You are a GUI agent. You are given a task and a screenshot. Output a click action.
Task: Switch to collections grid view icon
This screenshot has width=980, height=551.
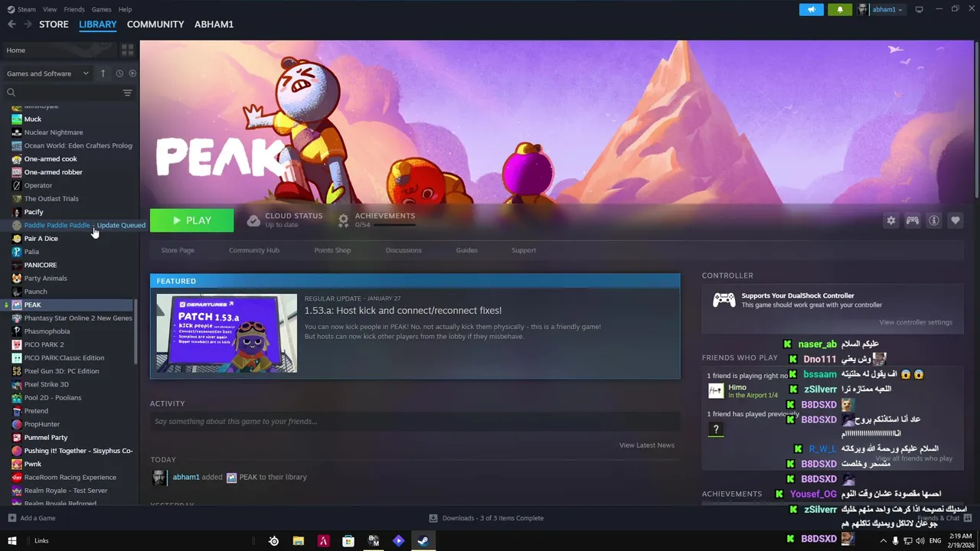(127, 50)
